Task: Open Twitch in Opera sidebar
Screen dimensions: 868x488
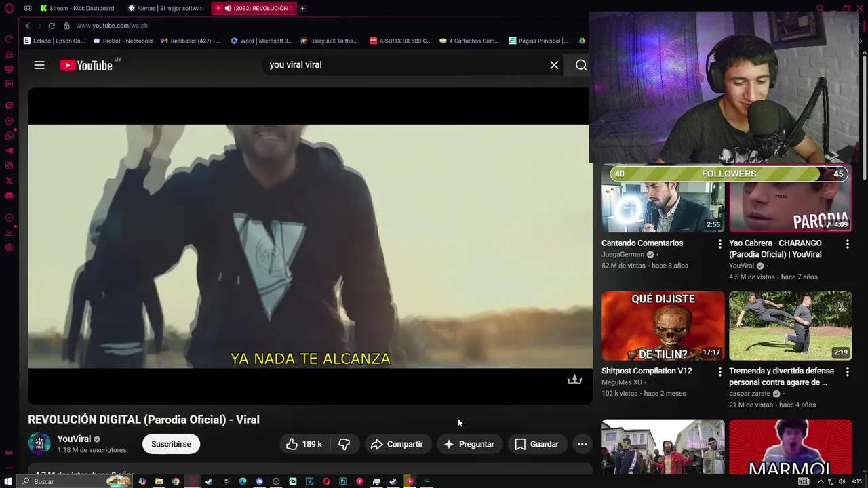Action: tap(9, 106)
